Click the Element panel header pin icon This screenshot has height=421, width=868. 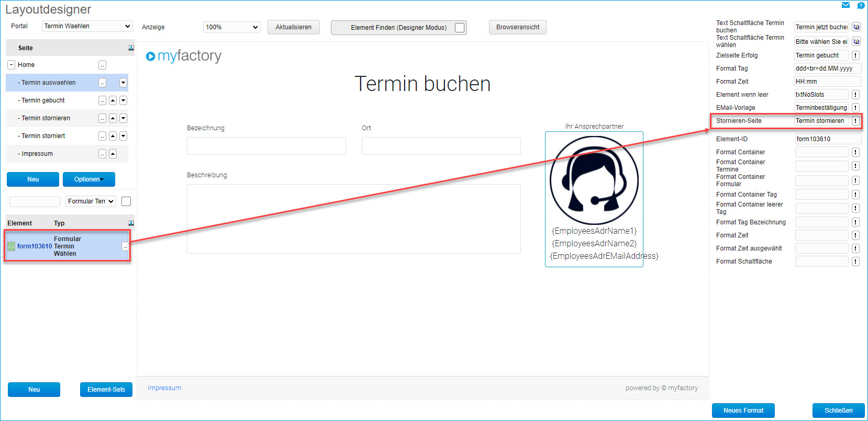coord(131,223)
